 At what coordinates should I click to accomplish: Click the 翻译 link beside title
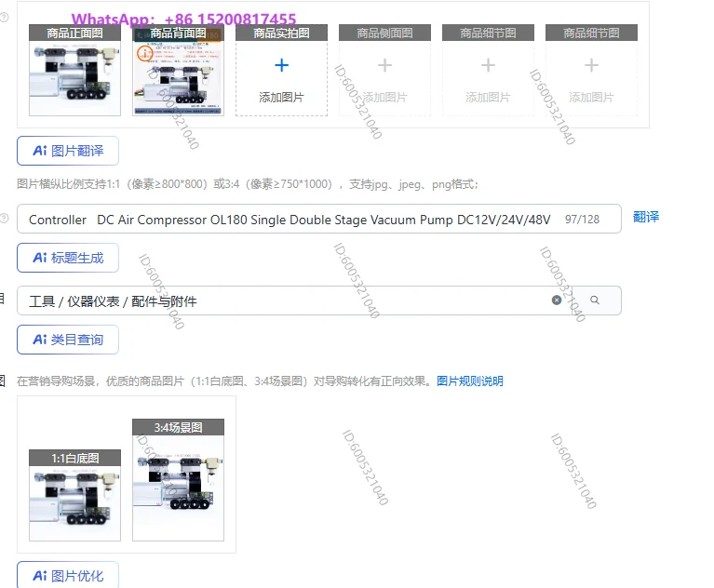click(646, 217)
